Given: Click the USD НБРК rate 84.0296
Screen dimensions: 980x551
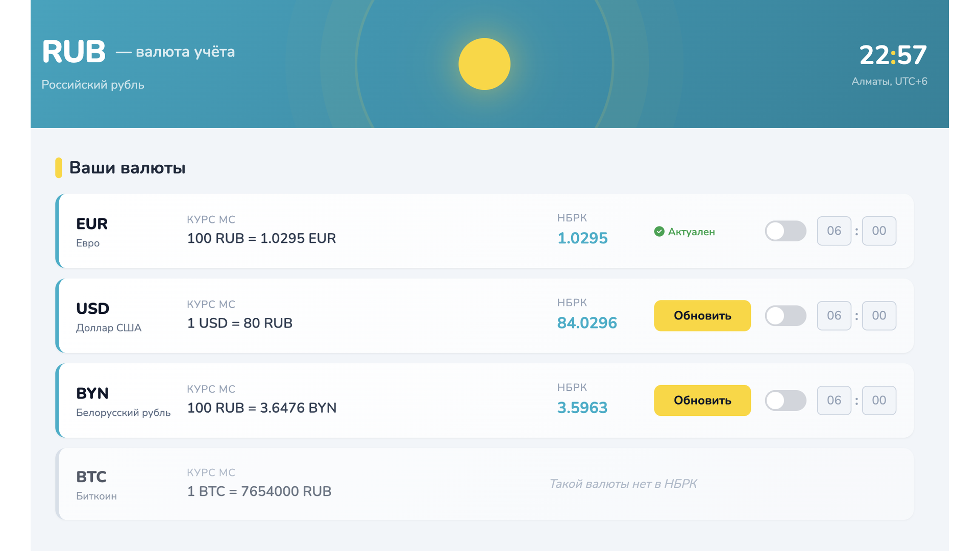Looking at the screenshot, I should click(587, 323).
